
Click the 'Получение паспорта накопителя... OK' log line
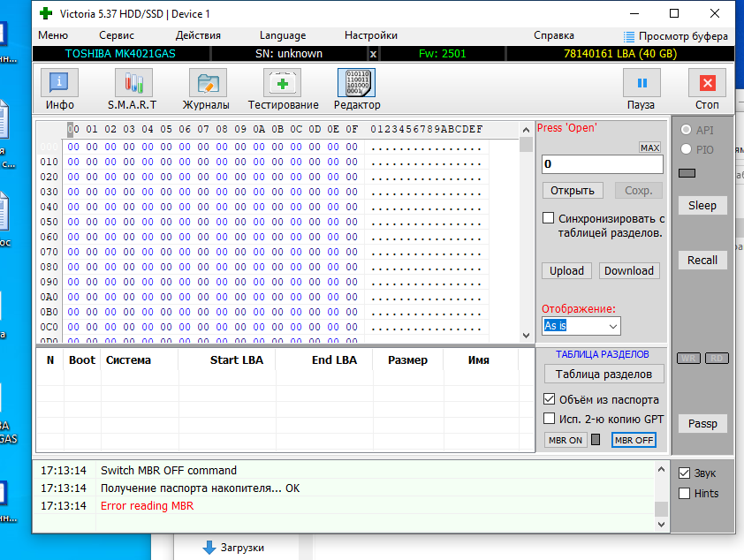point(200,488)
